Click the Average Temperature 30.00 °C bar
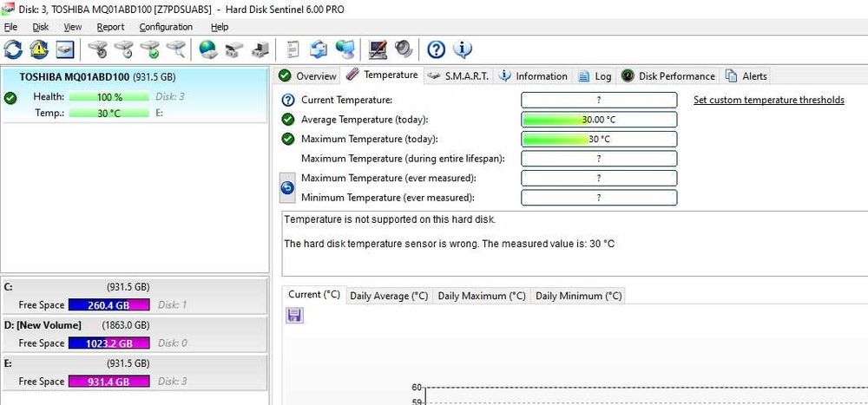 click(x=599, y=120)
